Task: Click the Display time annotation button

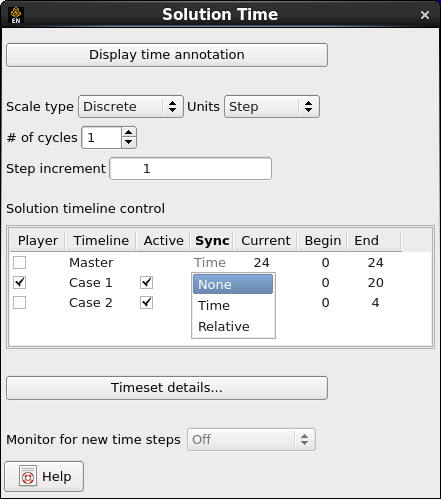Action: point(167,55)
